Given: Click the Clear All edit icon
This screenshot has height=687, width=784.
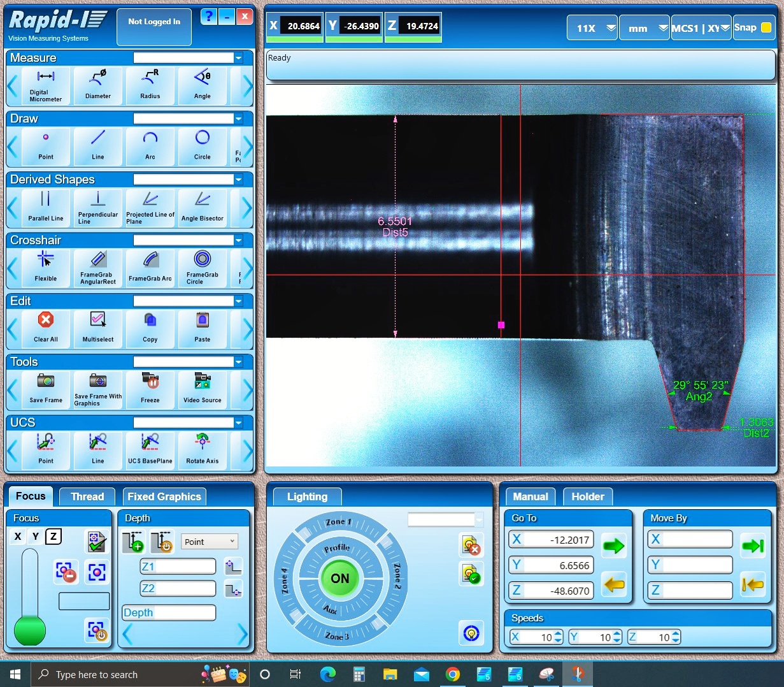Looking at the screenshot, I should pos(45,328).
